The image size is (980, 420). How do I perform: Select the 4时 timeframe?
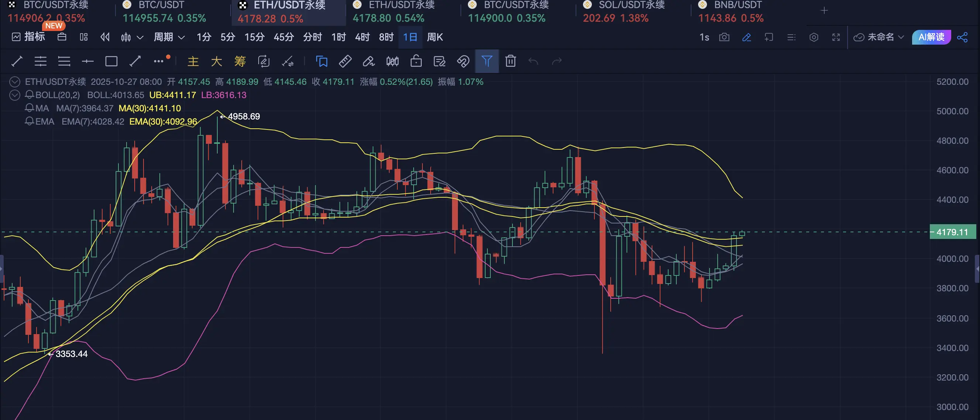(362, 37)
